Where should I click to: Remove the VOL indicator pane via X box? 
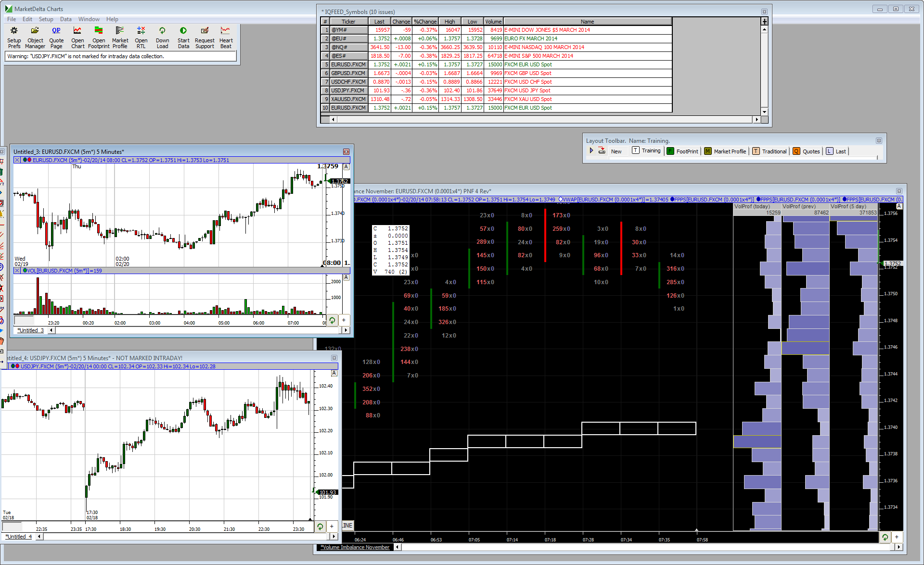[x=17, y=271]
